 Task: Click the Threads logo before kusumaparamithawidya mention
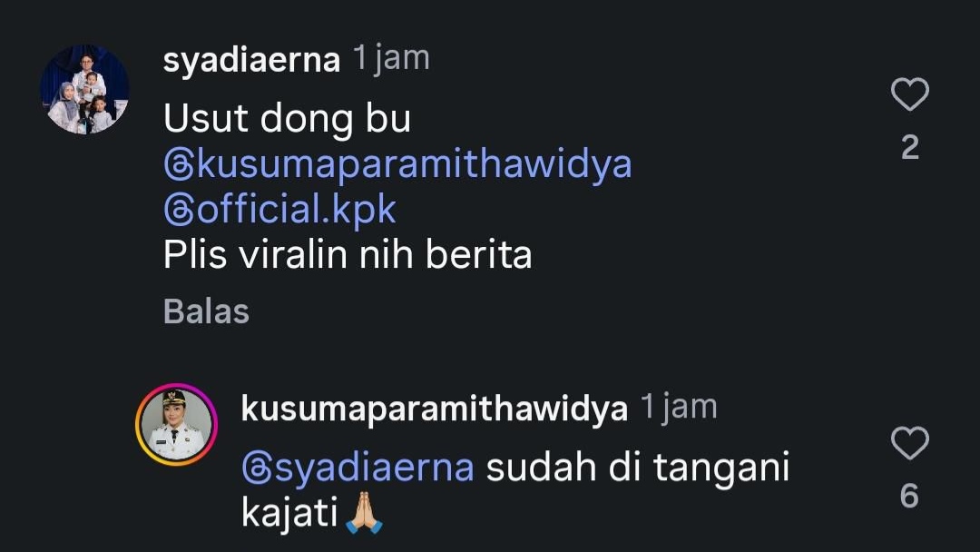click(179, 165)
